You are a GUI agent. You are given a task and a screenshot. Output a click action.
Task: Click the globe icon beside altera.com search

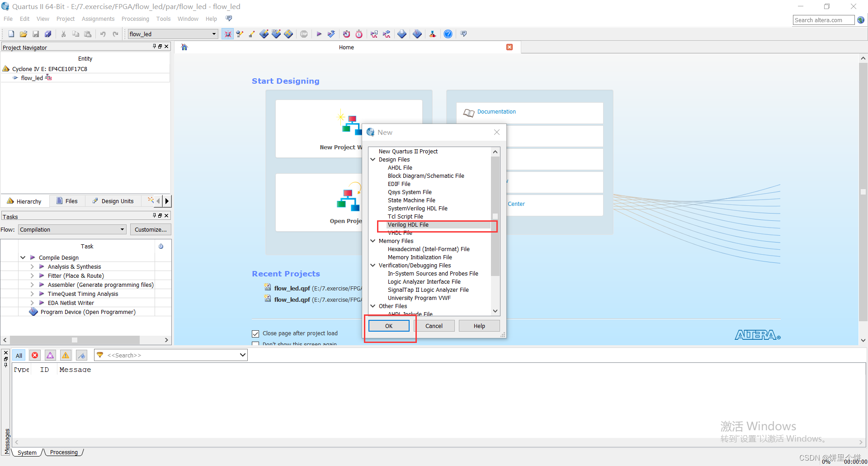click(861, 20)
